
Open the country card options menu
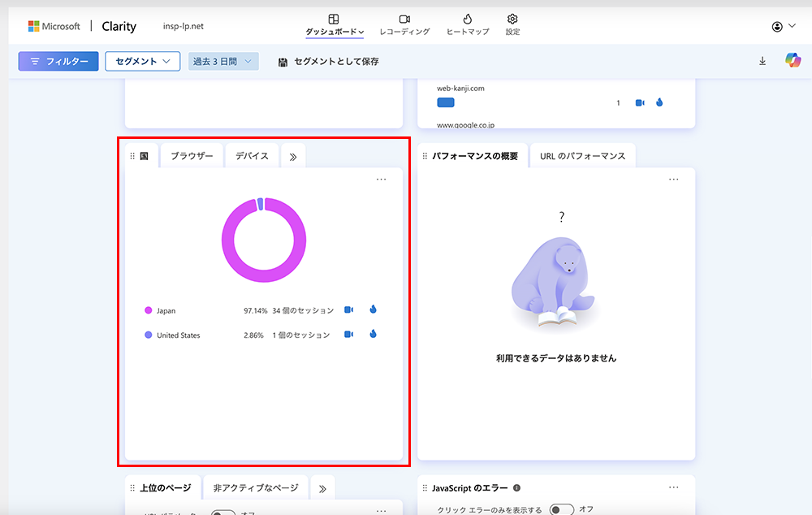[381, 180]
